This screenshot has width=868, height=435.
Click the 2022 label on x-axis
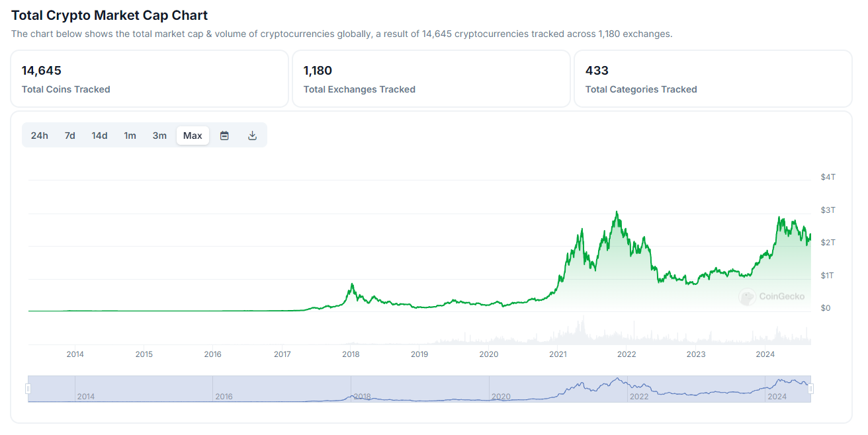627,354
